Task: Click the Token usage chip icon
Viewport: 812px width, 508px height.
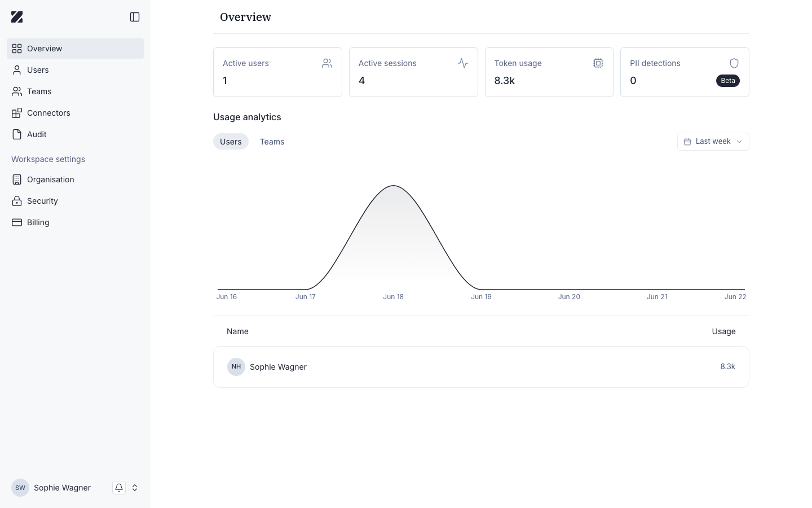Action: coord(598,63)
